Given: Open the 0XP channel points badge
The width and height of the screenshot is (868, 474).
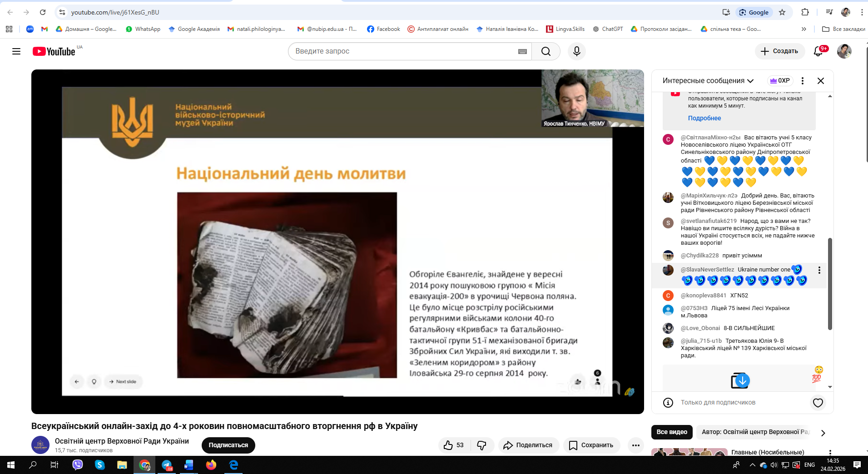Looking at the screenshot, I should (779, 81).
